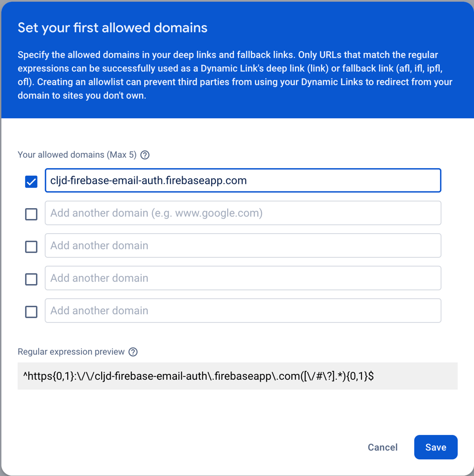
Task: Open help for allowed domains limit
Action: click(145, 154)
